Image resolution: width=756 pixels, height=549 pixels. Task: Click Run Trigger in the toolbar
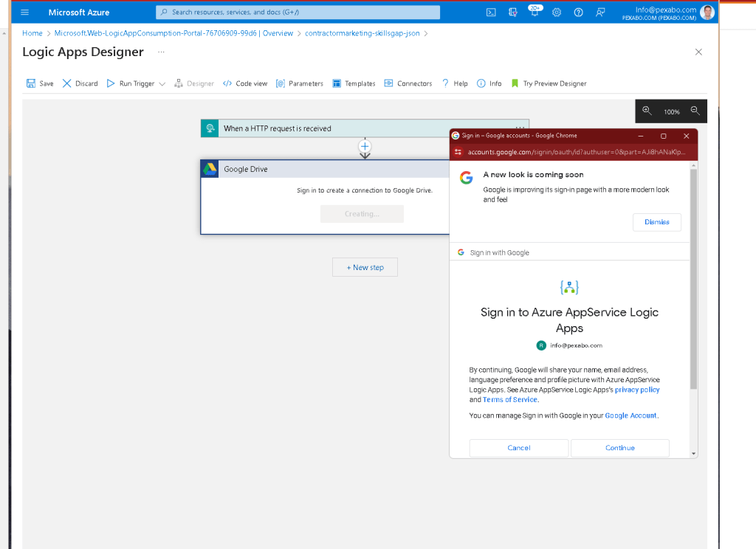click(130, 83)
